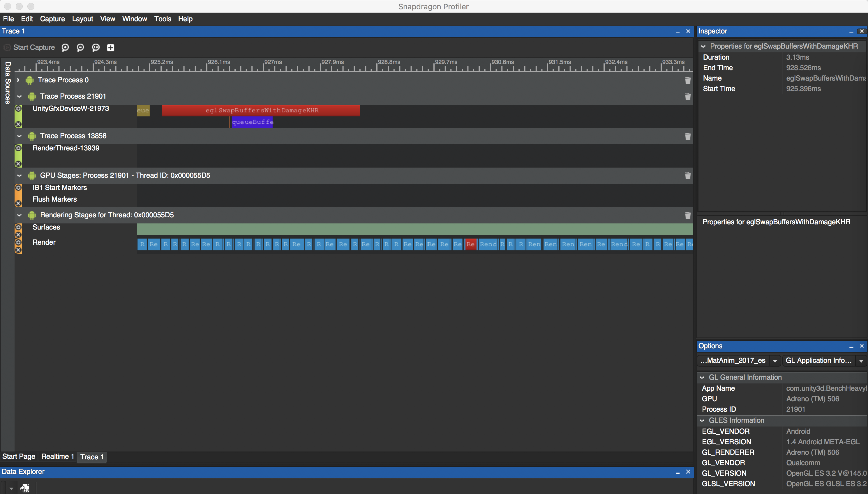This screenshot has height=494, width=868.
Task: Expand Trace Process 0 group
Action: (18, 80)
